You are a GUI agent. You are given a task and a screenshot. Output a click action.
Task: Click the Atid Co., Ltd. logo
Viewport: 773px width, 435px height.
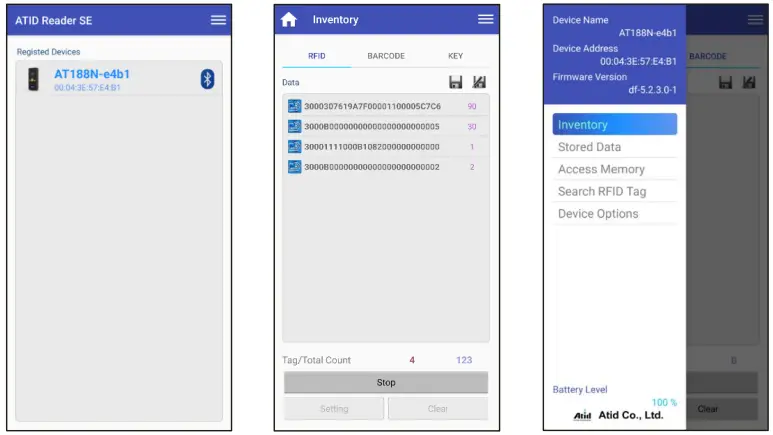tap(619, 415)
